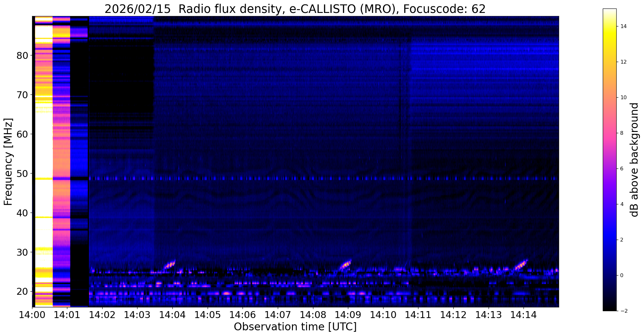Click the 14:10 time tick label
Screen dimensions: 644x336
click(383, 315)
